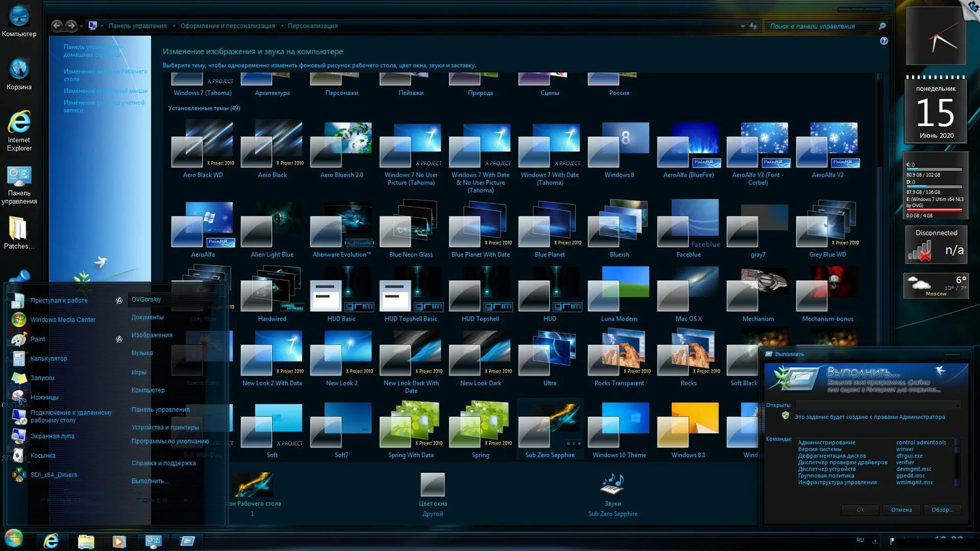The image size is (980, 551).
Task: Open Калькулятор in the Start menu
Action: point(48,359)
